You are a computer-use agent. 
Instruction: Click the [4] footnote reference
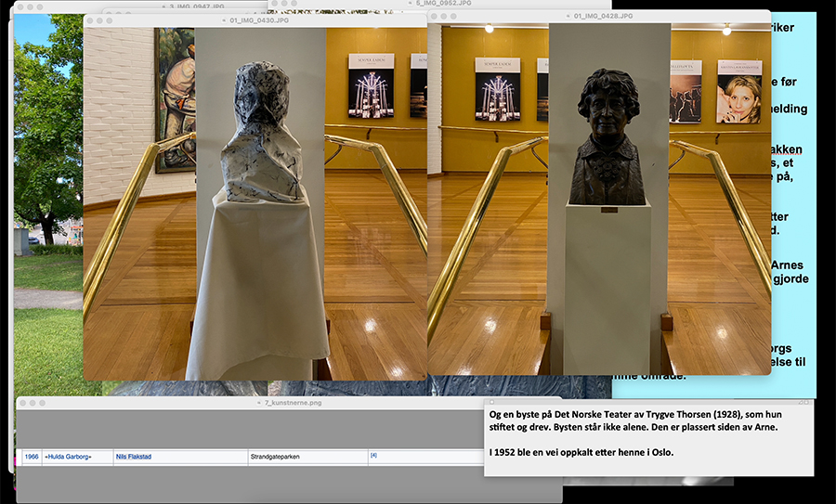(x=373, y=456)
